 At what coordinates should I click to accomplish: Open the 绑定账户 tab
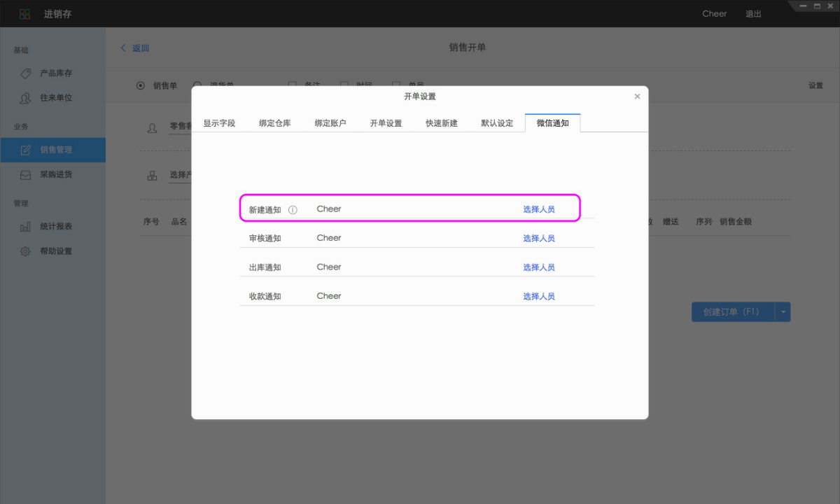point(330,123)
